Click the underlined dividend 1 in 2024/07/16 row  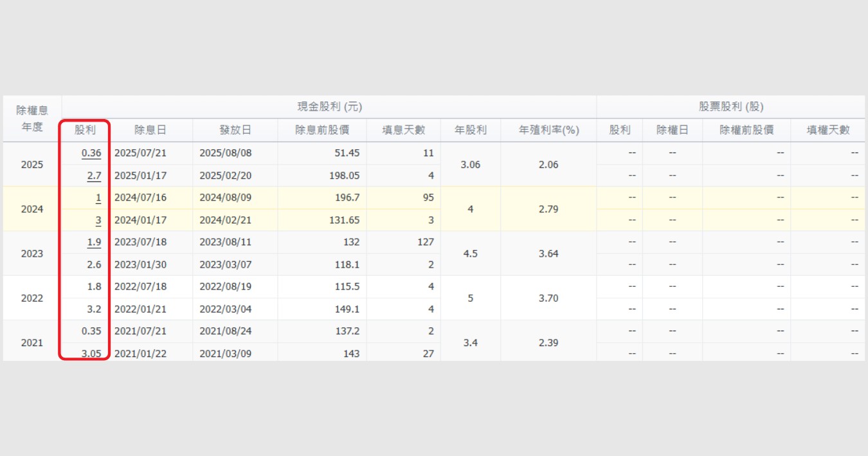point(98,197)
